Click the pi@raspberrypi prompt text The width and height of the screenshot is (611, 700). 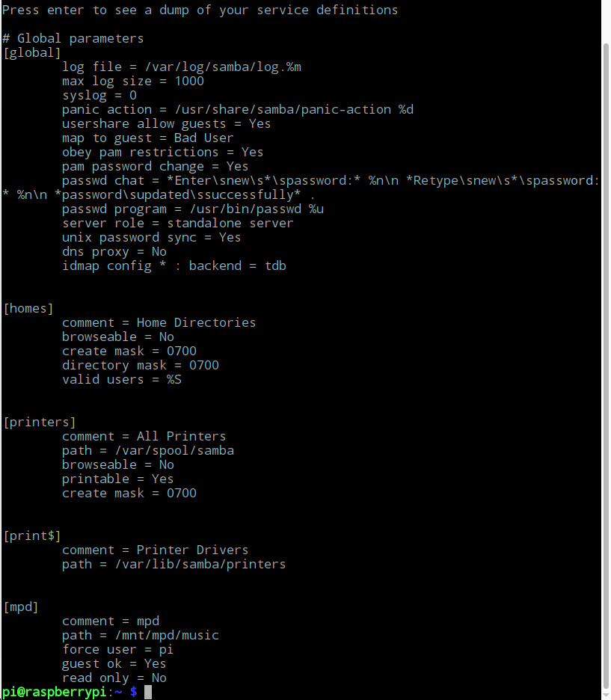coord(54,692)
